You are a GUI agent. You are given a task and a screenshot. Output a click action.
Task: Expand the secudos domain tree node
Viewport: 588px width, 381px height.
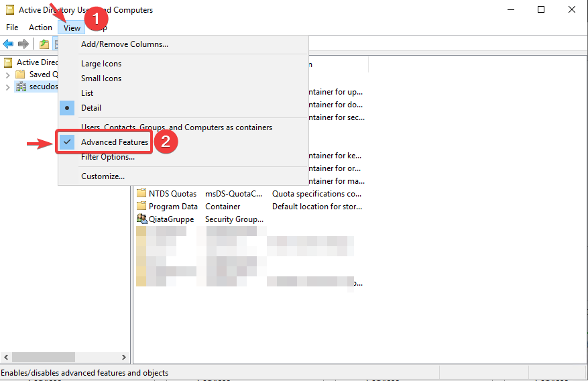pos(7,87)
